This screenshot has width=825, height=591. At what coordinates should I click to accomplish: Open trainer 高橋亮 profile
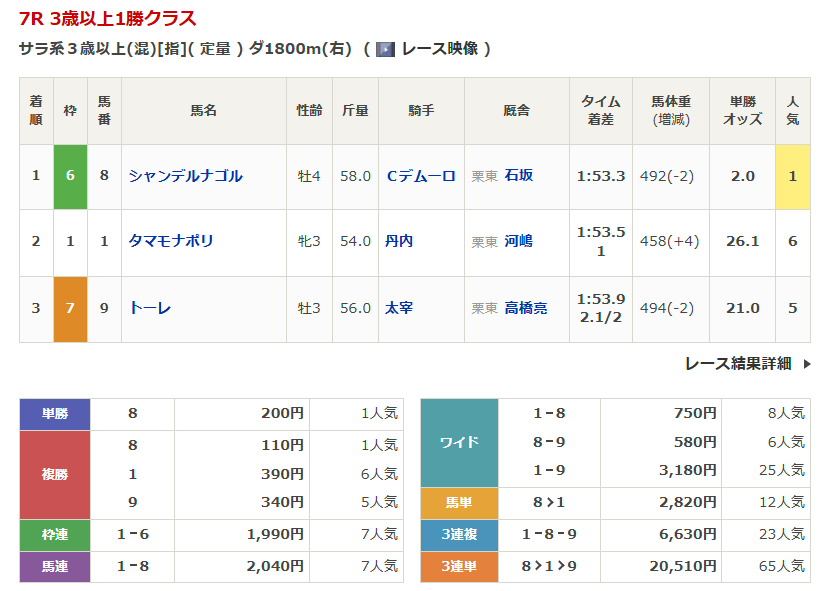click(526, 308)
